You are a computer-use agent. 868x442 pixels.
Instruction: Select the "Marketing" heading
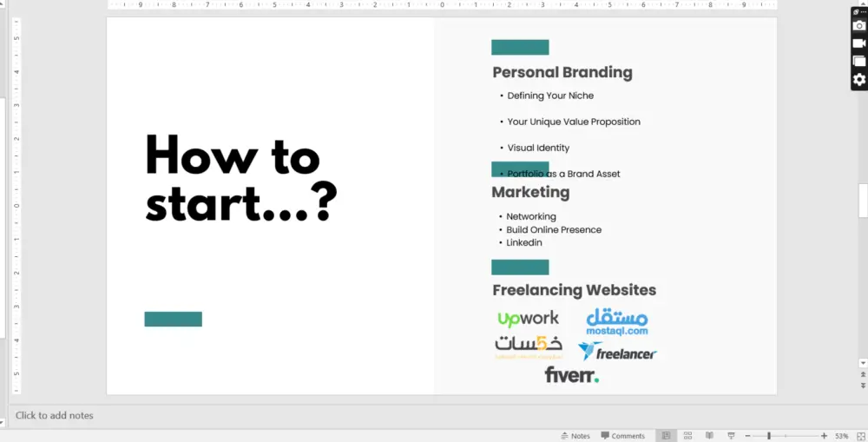pyautogui.click(x=530, y=192)
